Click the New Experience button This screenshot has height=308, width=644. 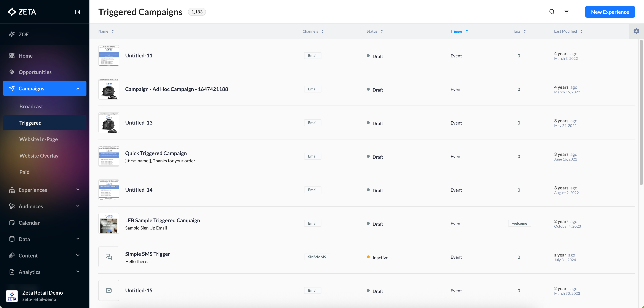610,12
